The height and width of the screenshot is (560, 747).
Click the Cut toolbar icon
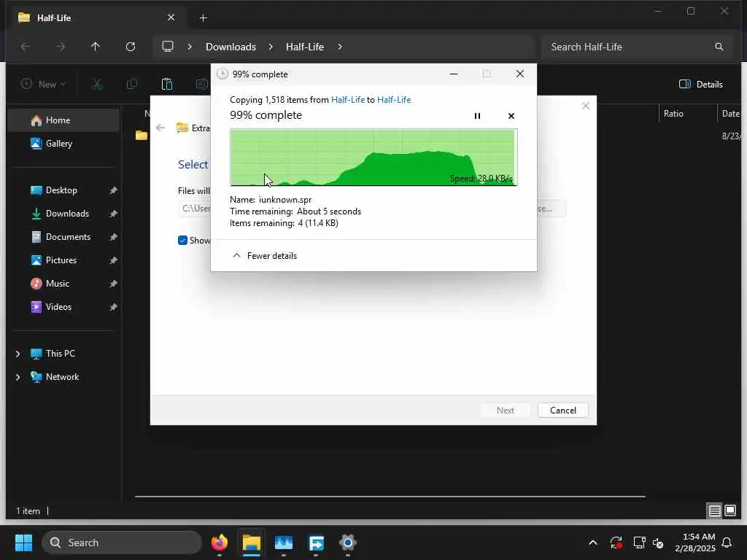[97, 85]
